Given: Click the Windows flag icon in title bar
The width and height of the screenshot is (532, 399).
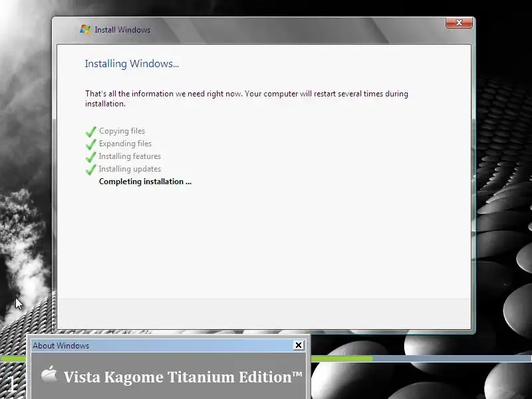Looking at the screenshot, I should (85, 29).
